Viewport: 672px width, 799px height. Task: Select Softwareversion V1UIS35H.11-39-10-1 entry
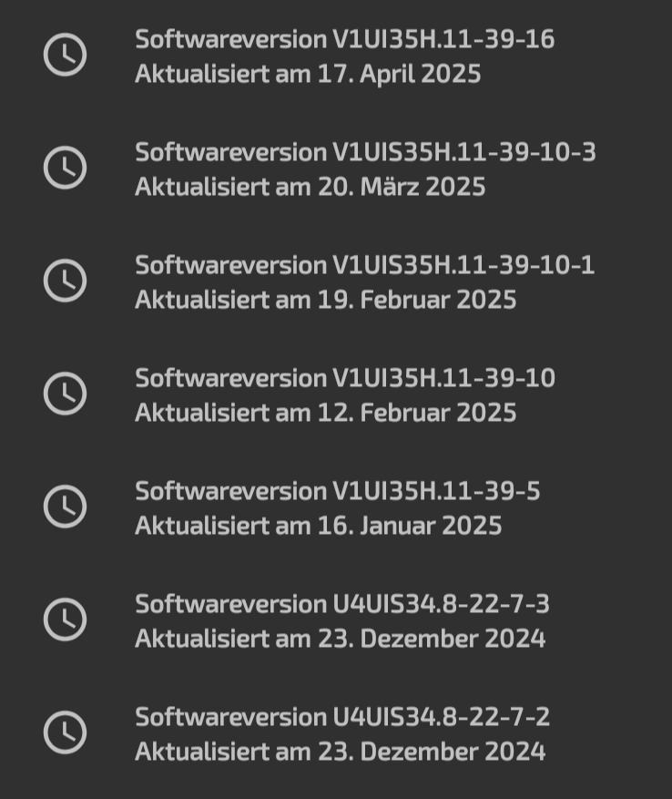tap(364, 265)
